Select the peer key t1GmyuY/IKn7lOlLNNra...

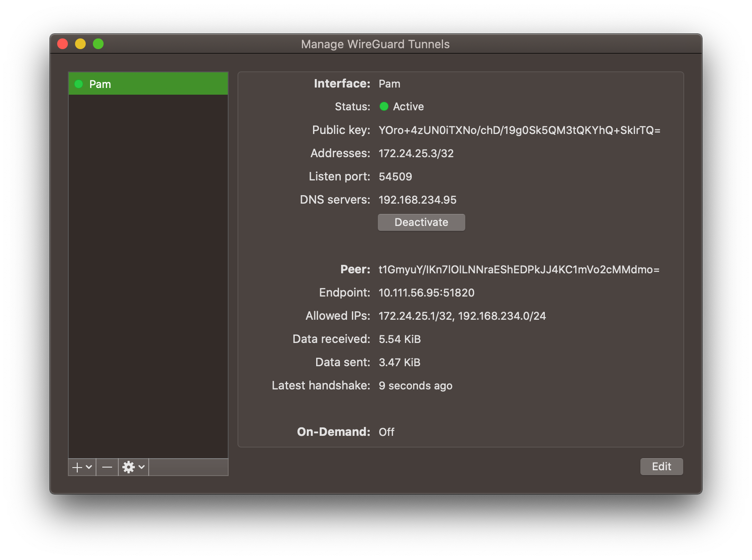click(x=519, y=269)
